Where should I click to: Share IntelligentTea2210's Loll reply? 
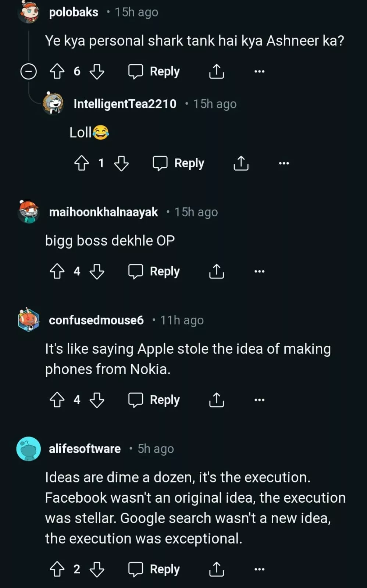(241, 163)
